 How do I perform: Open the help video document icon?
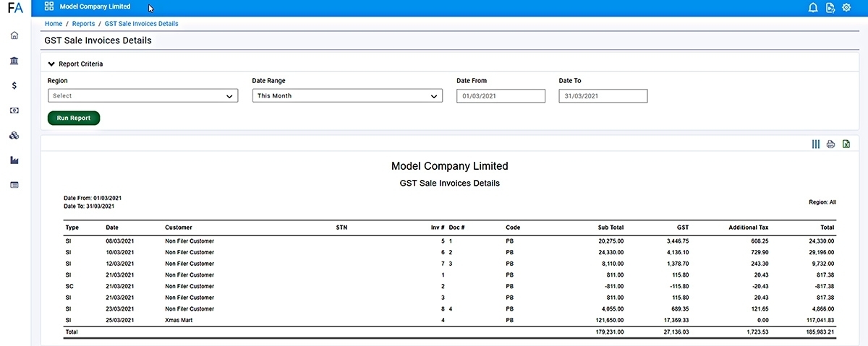pyautogui.click(x=830, y=8)
